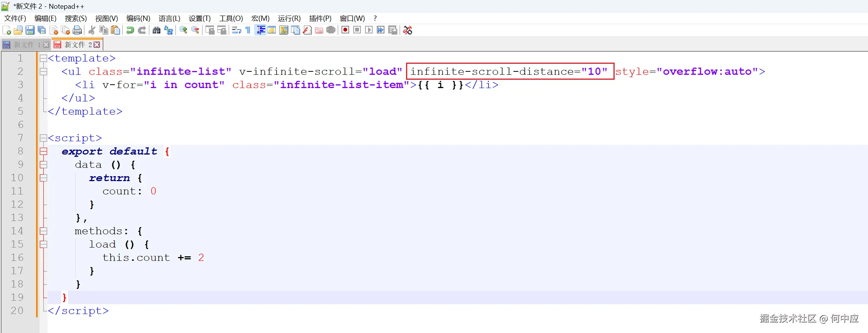Open the 宏(M) menu
The height and width of the screenshot is (333, 868).
click(261, 19)
